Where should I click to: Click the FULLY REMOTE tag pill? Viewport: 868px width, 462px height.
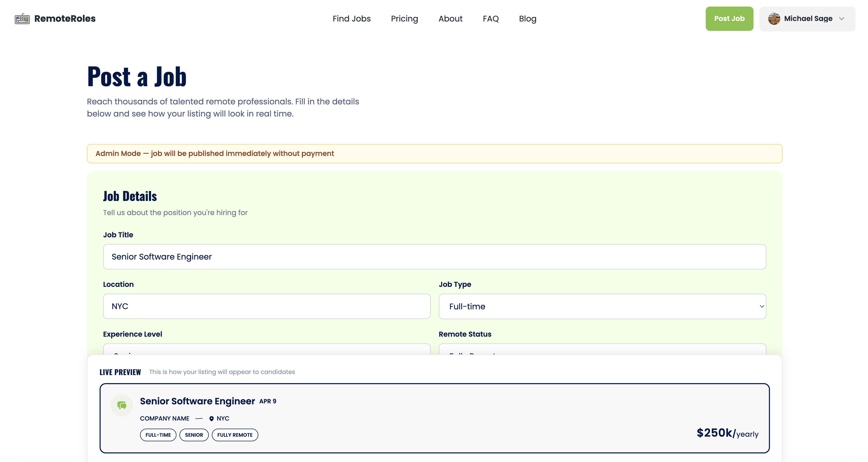(235, 435)
